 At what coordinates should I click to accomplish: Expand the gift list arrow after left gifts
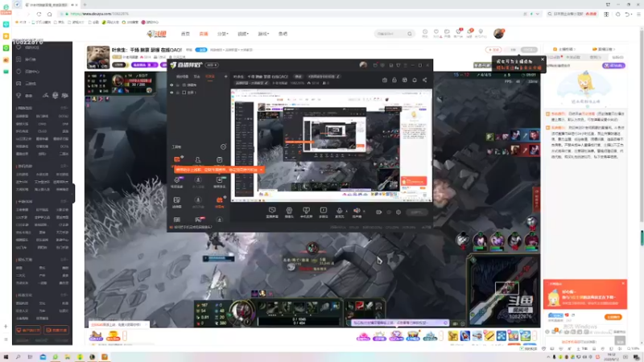point(125,335)
